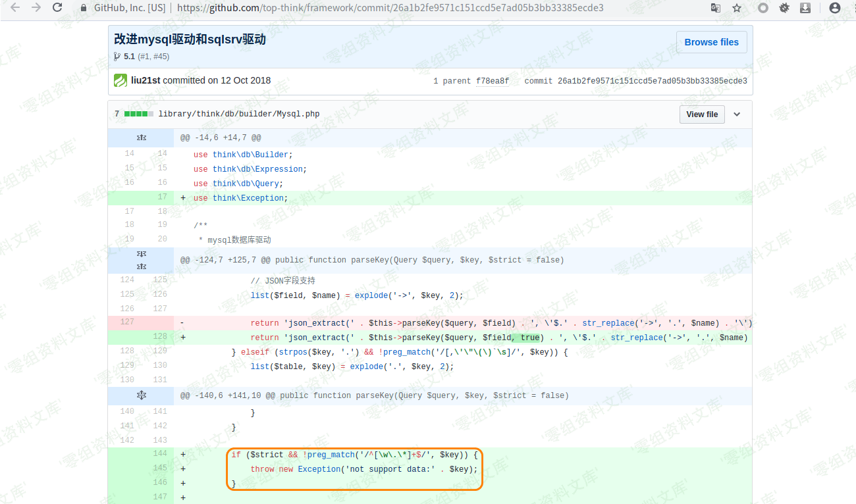Click the translate page icon
The width and height of the screenshot is (856, 504).
(715, 8)
